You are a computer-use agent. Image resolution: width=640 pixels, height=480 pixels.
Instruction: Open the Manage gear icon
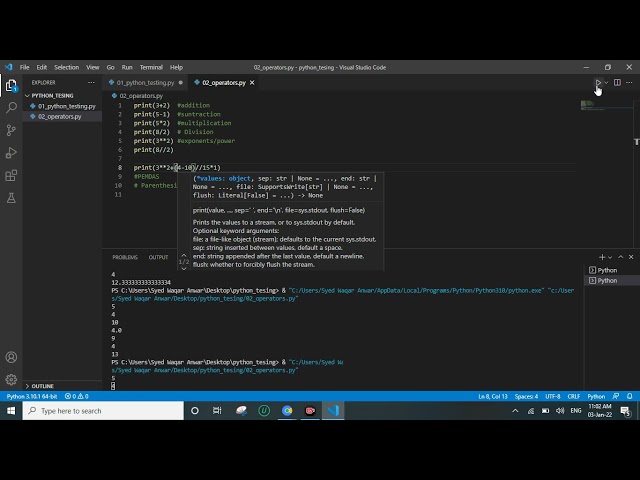pyautogui.click(x=11, y=380)
